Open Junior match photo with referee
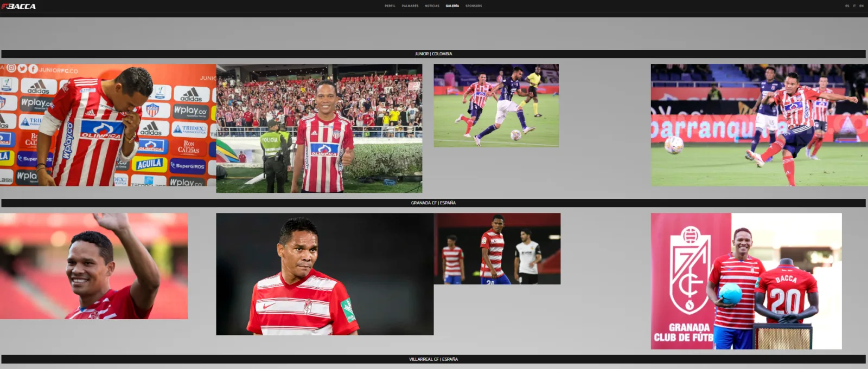The image size is (868, 369). pos(496,106)
